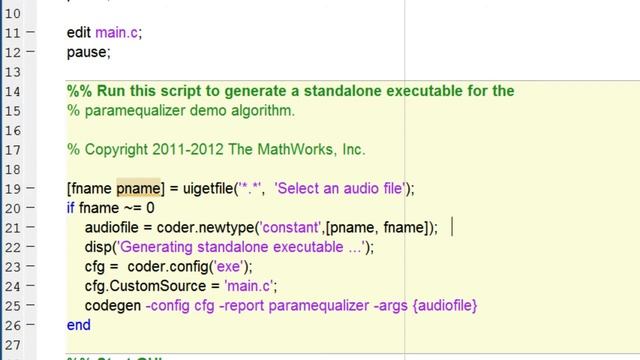Viewport: 640px width, 360px height.
Task: Click line number 14
Action: pyautogui.click(x=13, y=91)
